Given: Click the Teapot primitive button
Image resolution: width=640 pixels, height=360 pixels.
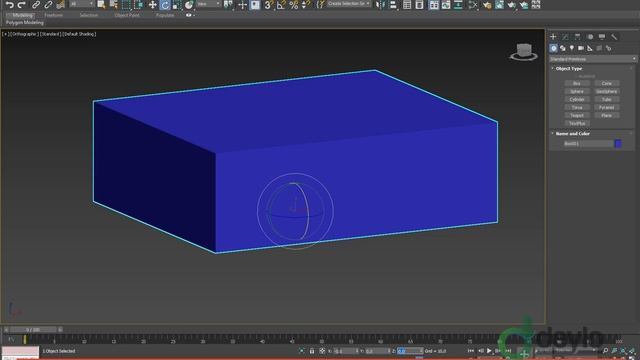Looking at the screenshot, I should coord(577,116).
